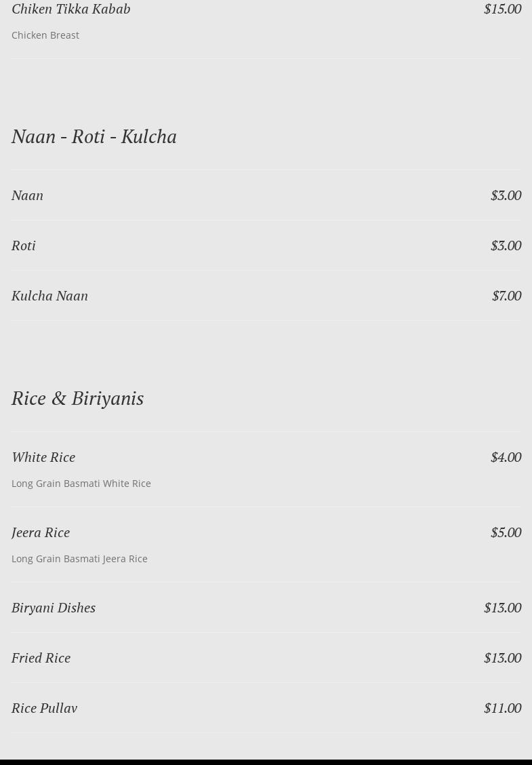Click the $5.00 Jeera Rice price
The height and width of the screenshot is (765, 532).
tap(506, 532)
